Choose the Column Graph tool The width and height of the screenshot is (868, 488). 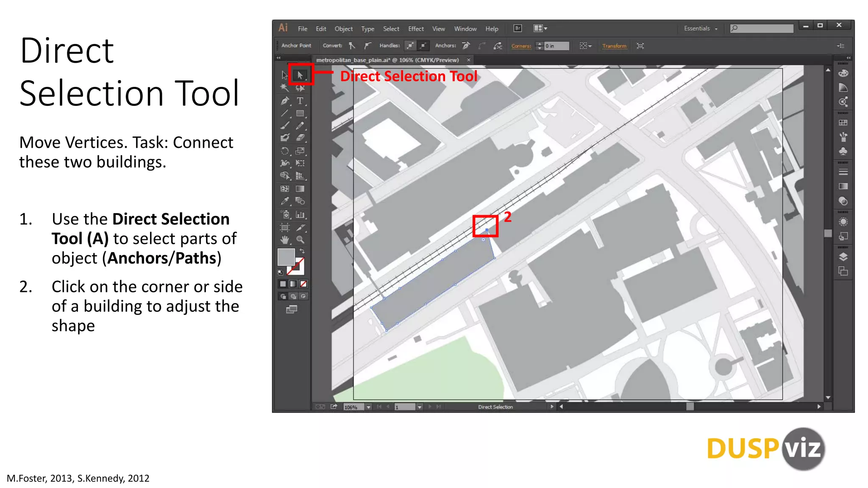pos(300,215)
